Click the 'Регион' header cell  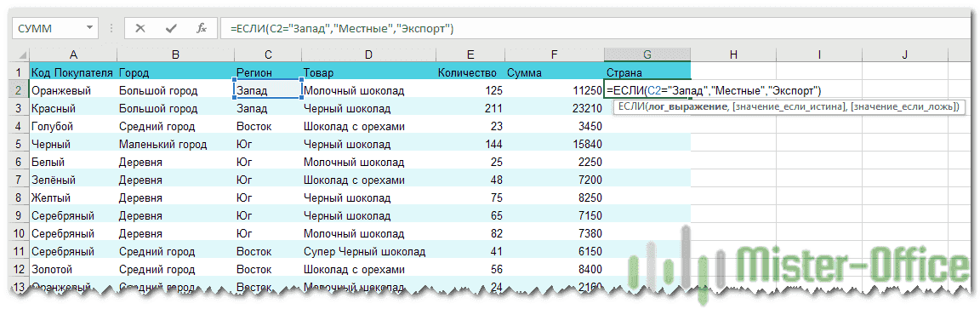[267, 72]
